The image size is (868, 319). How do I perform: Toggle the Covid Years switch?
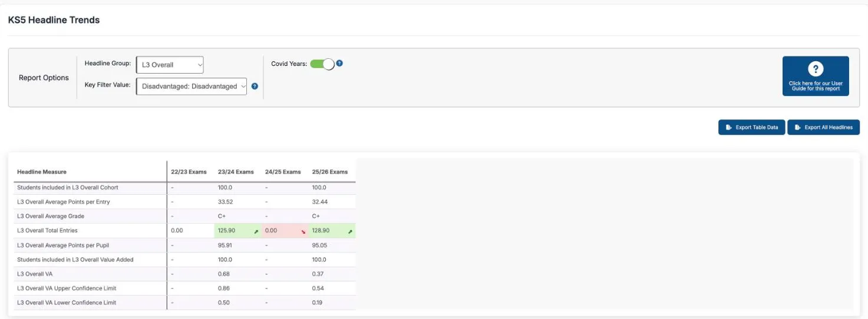(322, 64)
